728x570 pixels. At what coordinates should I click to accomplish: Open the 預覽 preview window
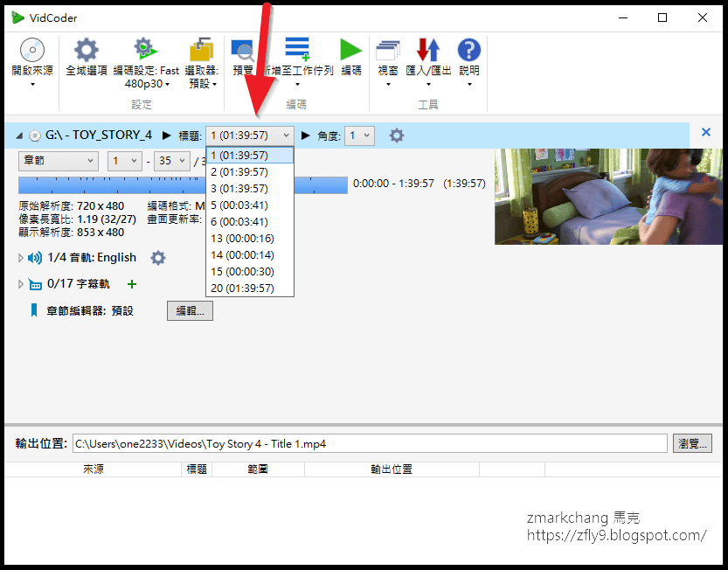click(245, 52)
